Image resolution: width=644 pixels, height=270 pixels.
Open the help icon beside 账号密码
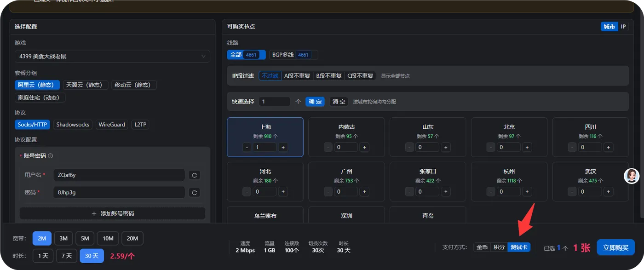click(x=51, y=156)
